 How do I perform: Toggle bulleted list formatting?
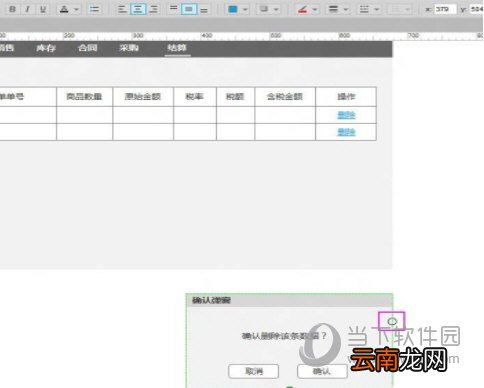tap(95, 9)
